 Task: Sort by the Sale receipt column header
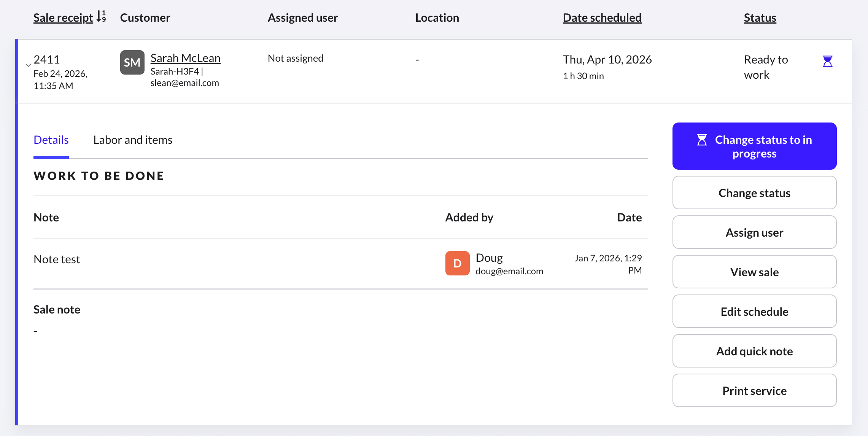[x=63, y=18]
